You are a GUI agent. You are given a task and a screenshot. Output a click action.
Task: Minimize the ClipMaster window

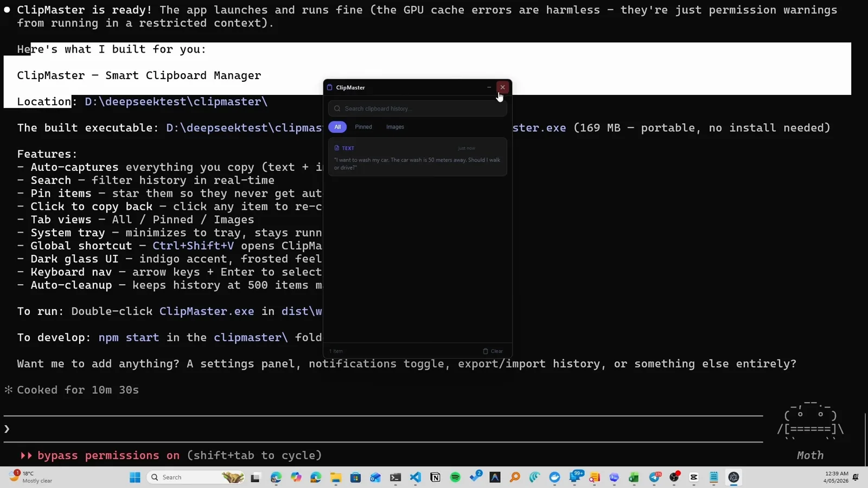coord(489,87)
